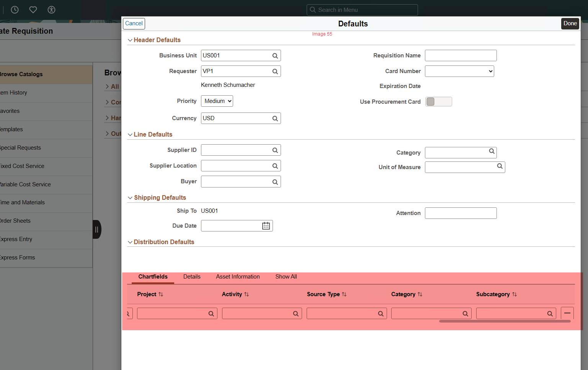Switch to Show All tab
The image size is (588, 370).
point(286,277)
